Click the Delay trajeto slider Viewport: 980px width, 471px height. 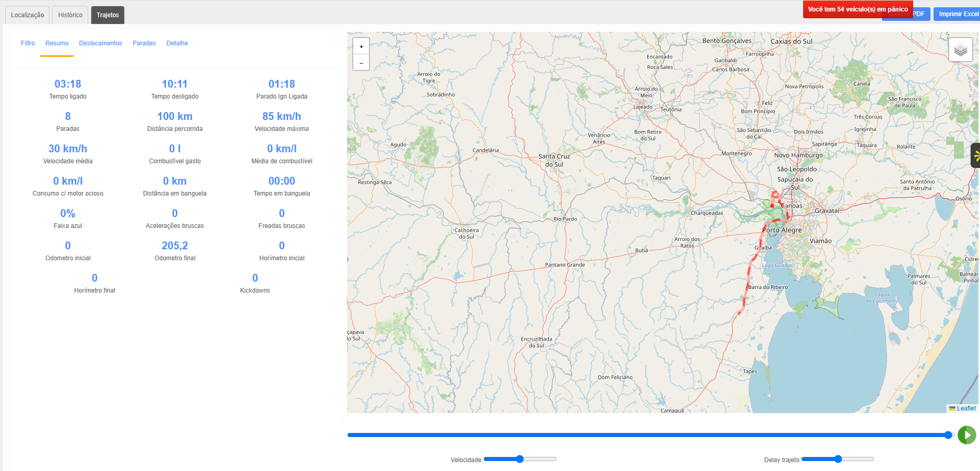click(x=838, y=459)
